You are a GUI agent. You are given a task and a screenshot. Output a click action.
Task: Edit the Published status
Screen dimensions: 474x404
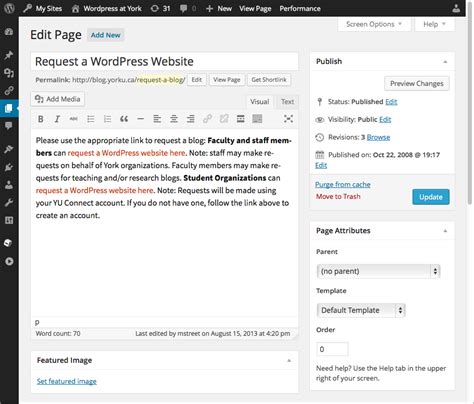coord(391,102)
